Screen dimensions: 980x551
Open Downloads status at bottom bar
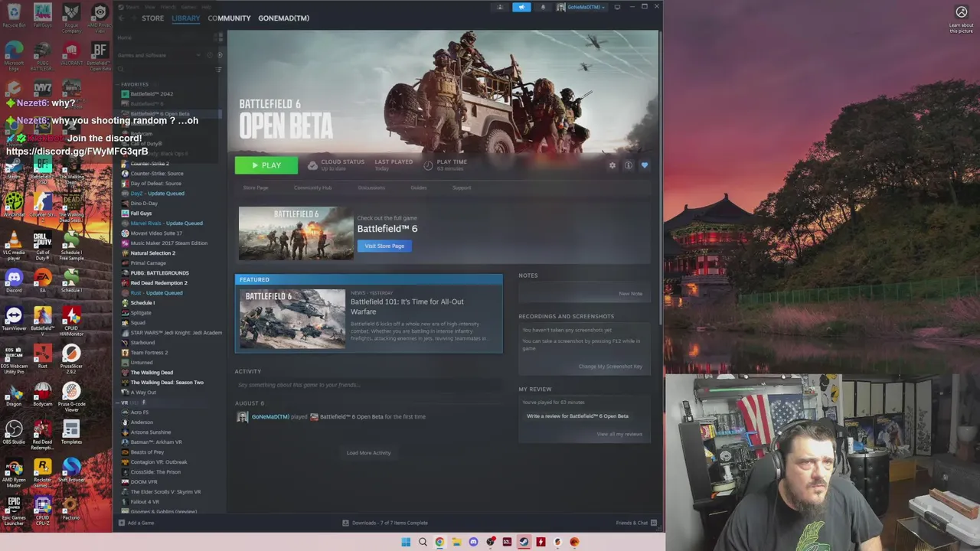pyautogui.click(x=385, y=523)
